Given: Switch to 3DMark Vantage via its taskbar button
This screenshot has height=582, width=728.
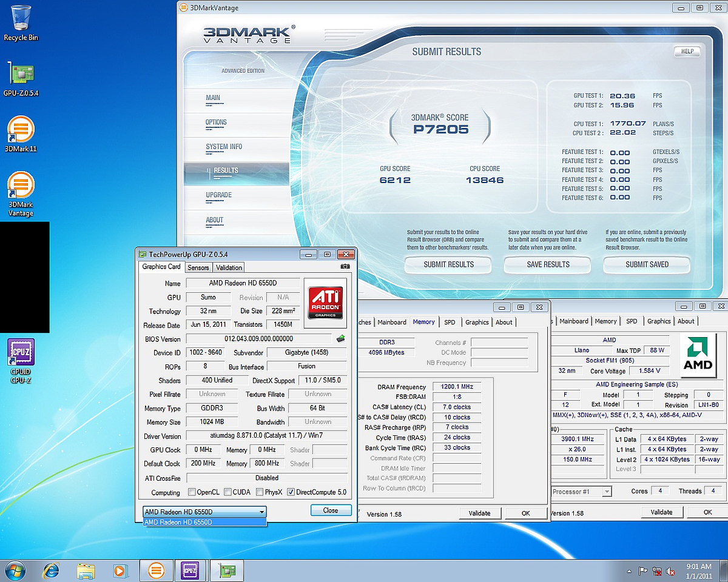Looking at the screenshot, I should (157, 570).
